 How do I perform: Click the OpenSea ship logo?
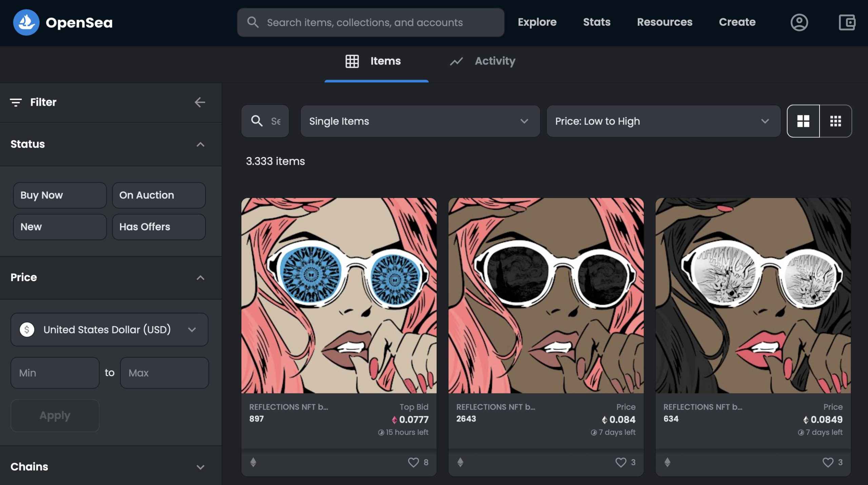[26, 22]
